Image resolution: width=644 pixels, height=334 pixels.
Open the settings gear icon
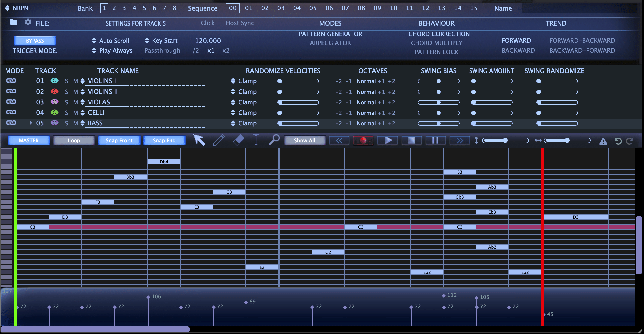(28, 22)
